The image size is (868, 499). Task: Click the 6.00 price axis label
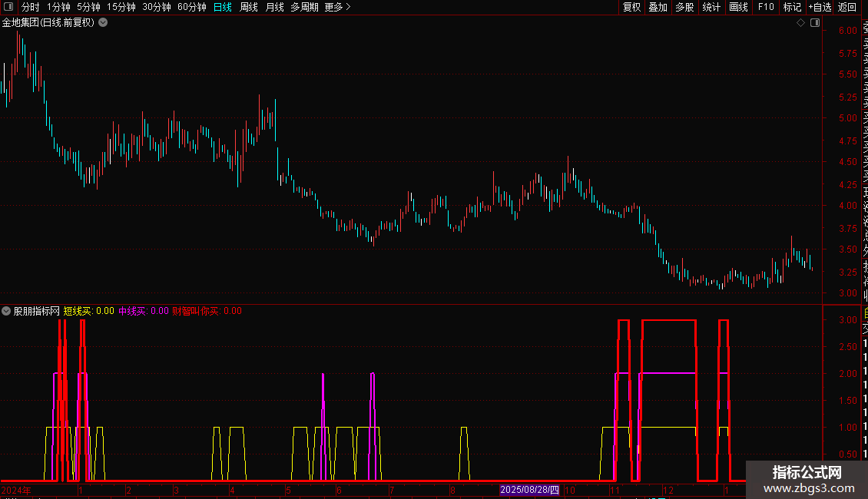[x=847, y=31]
